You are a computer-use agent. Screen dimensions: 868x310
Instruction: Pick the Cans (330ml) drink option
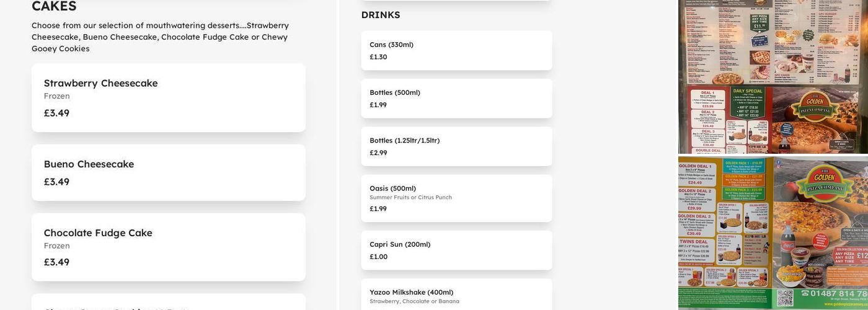point(456,50)
